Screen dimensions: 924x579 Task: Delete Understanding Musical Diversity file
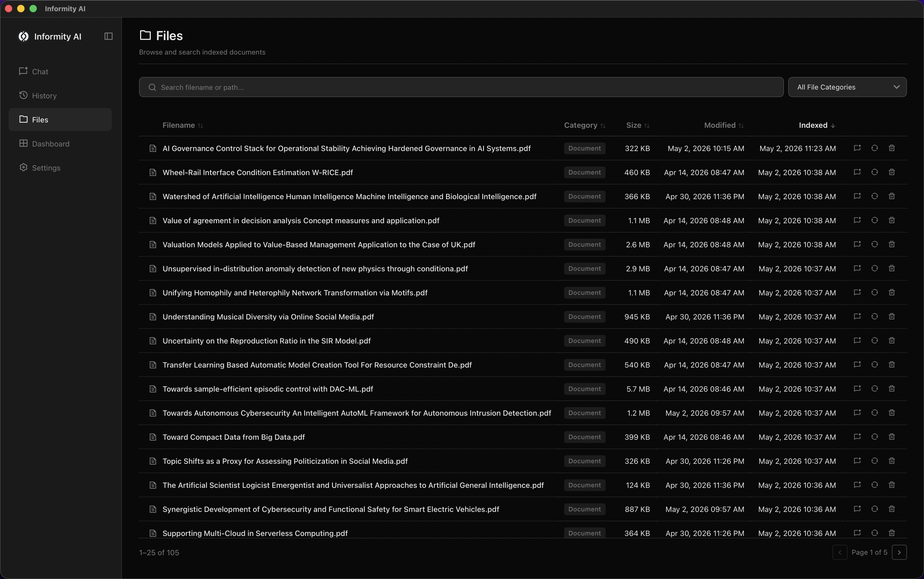892,317
